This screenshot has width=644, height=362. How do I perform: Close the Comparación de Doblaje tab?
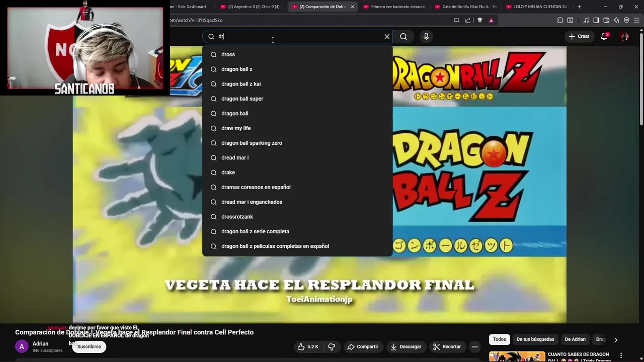tap(352, 7)
